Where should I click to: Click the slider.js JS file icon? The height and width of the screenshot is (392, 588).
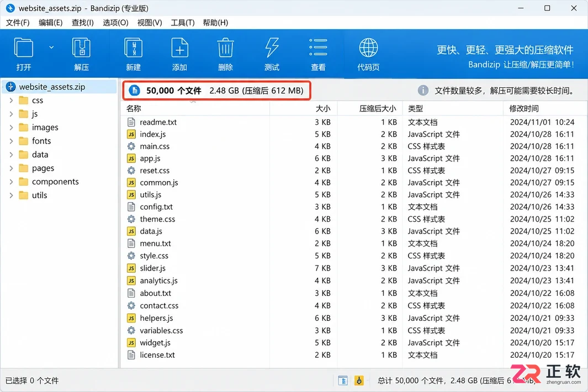[x=131, y=268]
